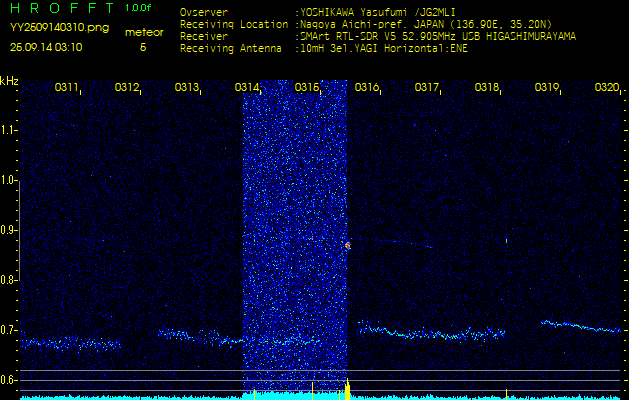629x400 pixels.
Task: Click the HROFFT title text
Action: click(61, 8)
